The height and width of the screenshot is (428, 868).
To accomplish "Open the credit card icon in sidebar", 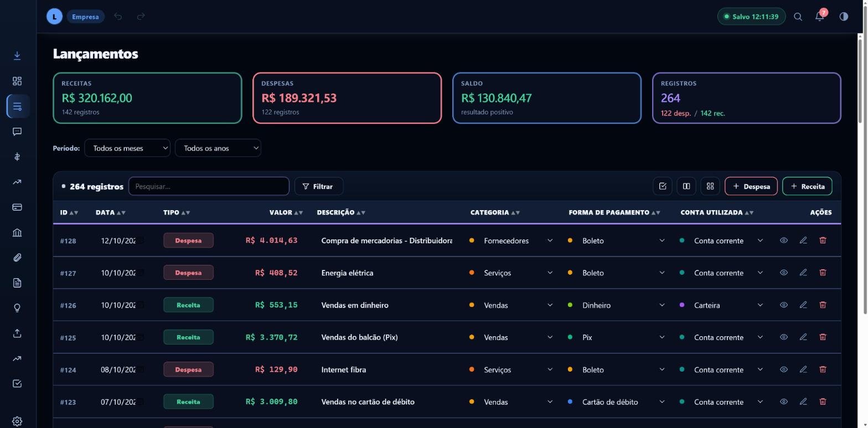I will coord(17,207).
